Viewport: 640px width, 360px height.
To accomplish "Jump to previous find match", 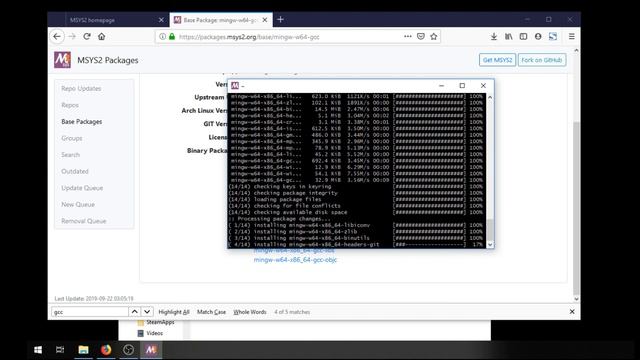I will point(134,312).
